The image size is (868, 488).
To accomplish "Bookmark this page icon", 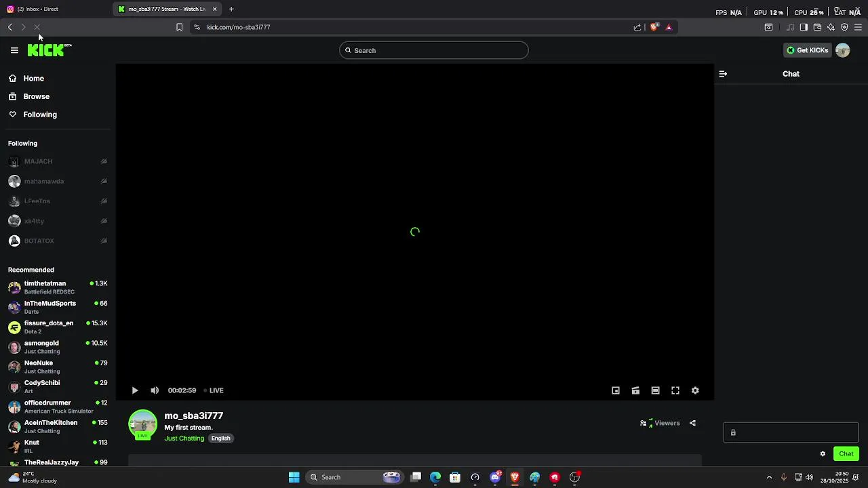I will click(x=179, y=27).
